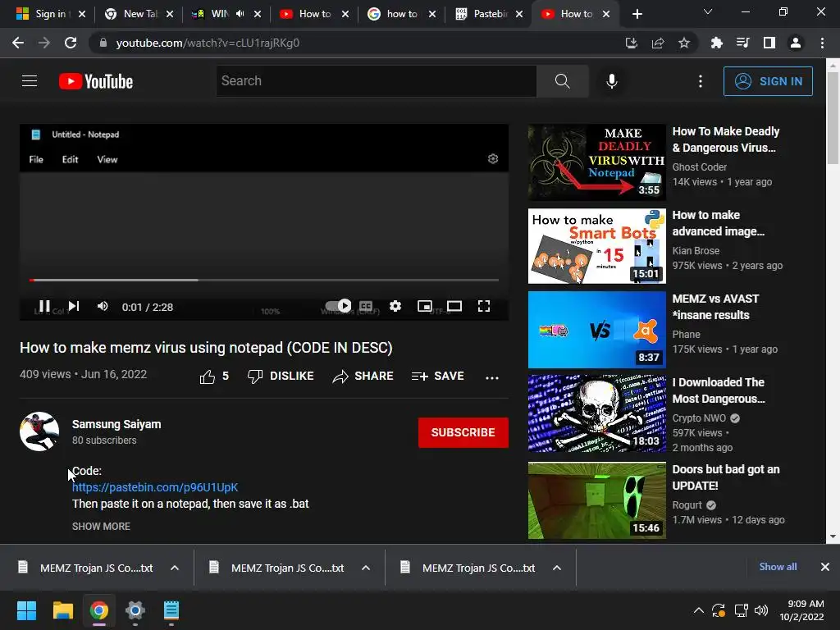Open the pastebin.com/p96U1UpK link
840x630 pixels.
pyautogui.click(x=155, y=487)
